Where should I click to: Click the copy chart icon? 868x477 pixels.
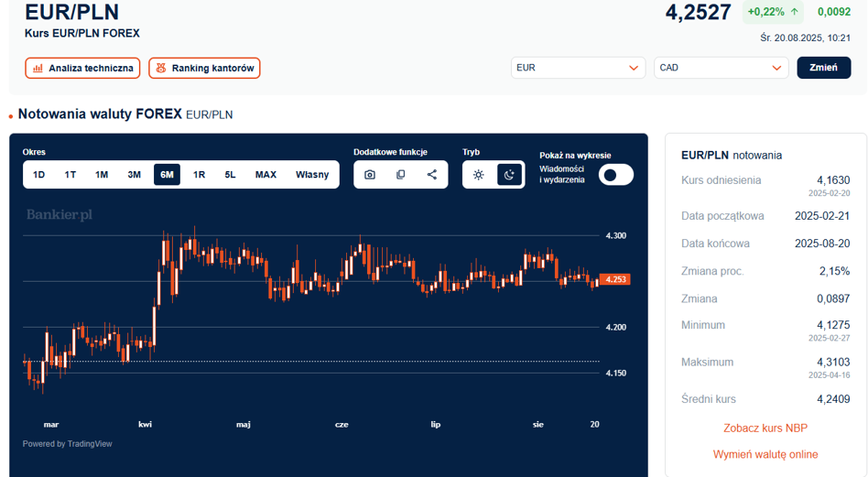click(401, 175)
